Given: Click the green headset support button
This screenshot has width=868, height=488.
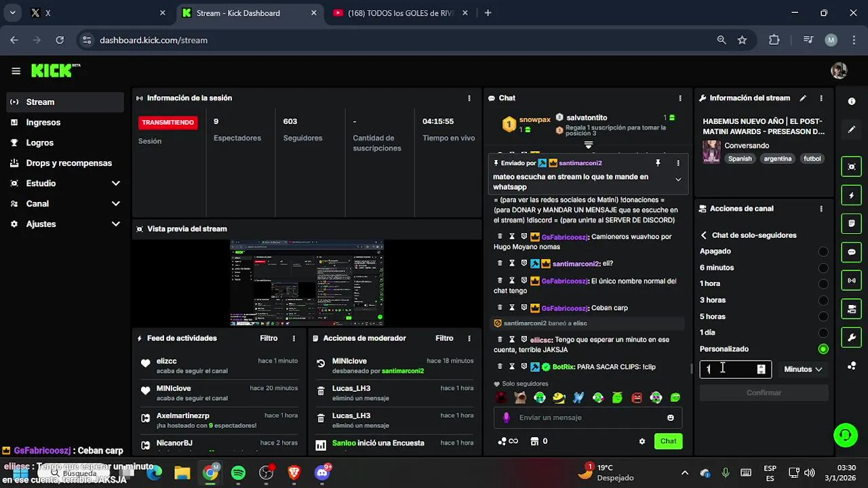Looking at the screenshot, I should [846, 434].
